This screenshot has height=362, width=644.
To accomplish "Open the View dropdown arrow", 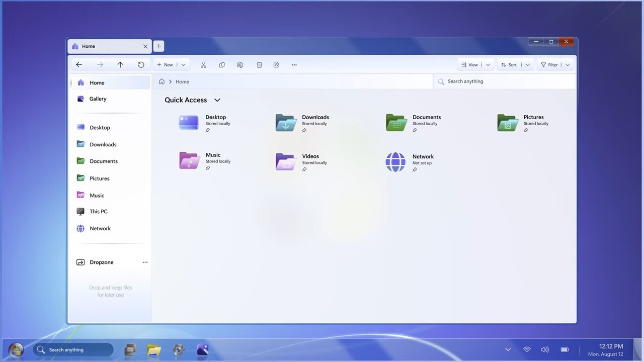I will point(488,65).
